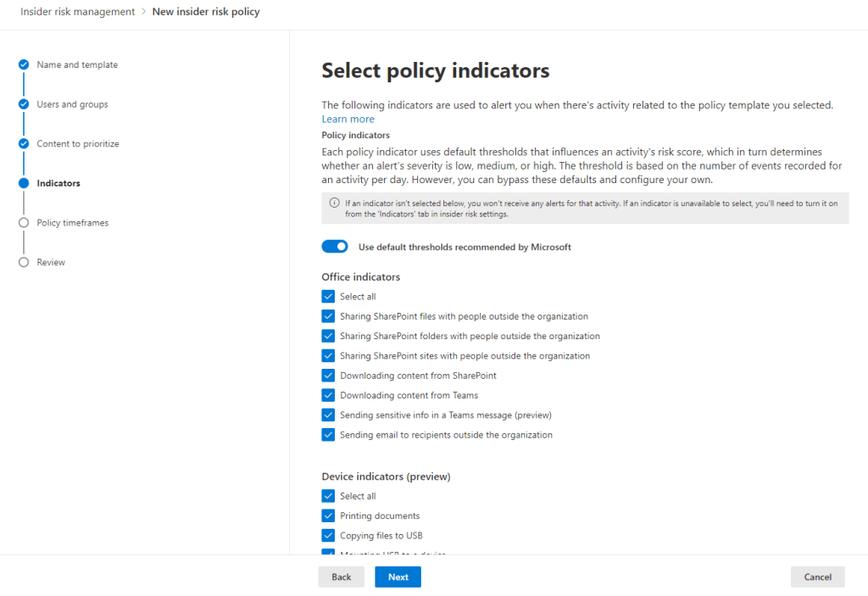Disable "Use default thresholds recommended by Microsoft"

(x=335, y=246)
